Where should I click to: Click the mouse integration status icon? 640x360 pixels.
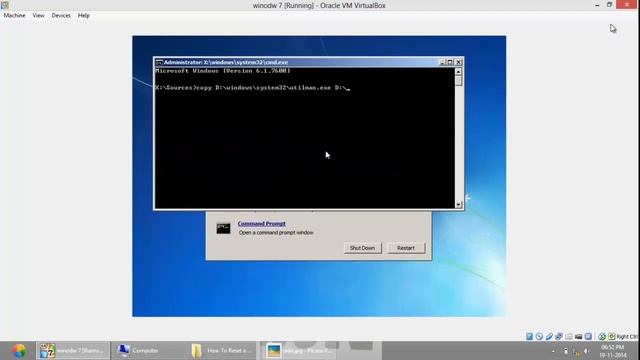[x=602, y=336]
